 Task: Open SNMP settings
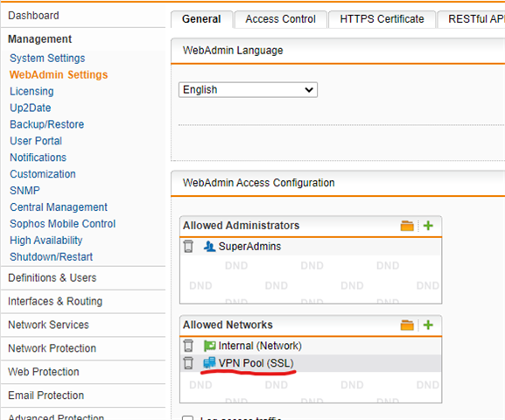coord(25,191)
